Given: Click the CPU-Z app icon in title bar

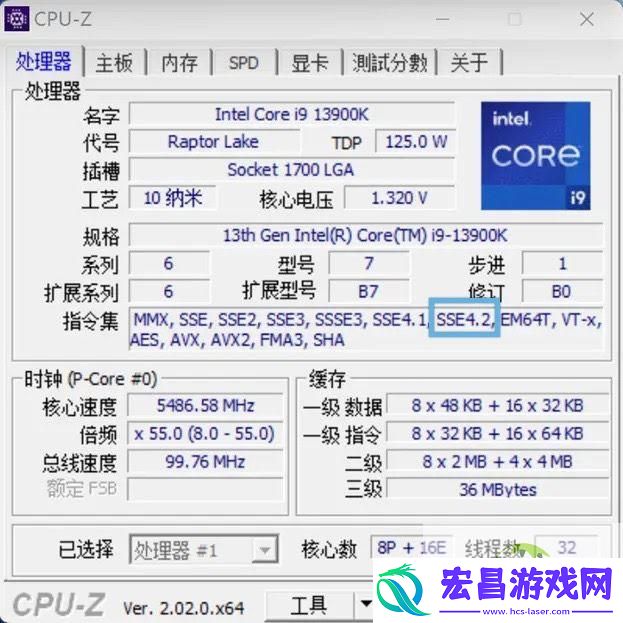Looking at the screenshot, I should [16, 18].
